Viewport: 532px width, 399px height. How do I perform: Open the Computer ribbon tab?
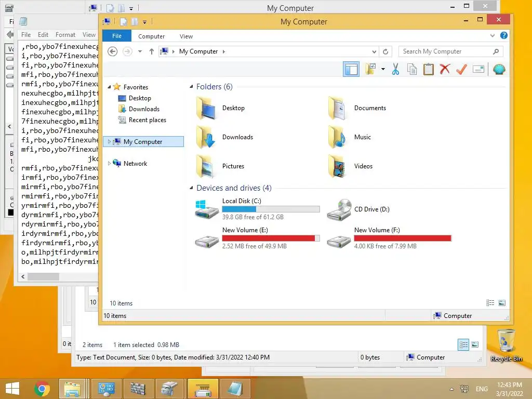point(151,36)
